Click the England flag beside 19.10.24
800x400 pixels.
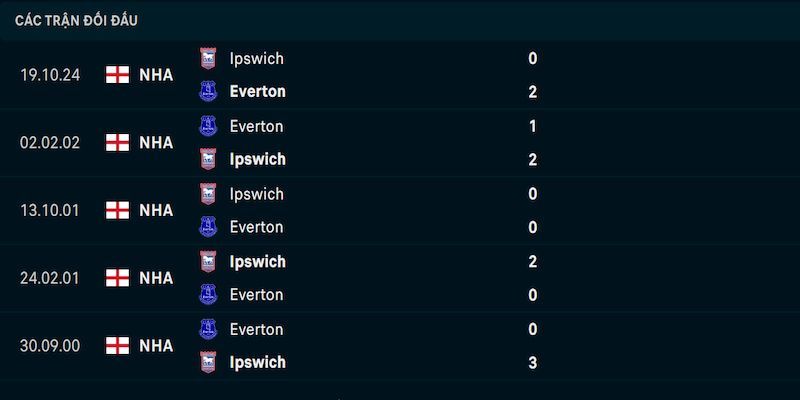point(117,74)
